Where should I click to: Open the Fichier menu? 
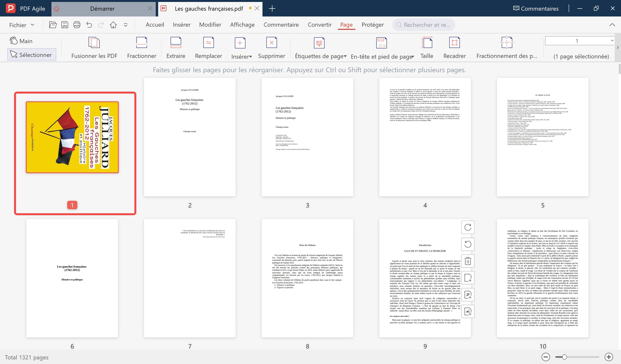tap(22, 25)
